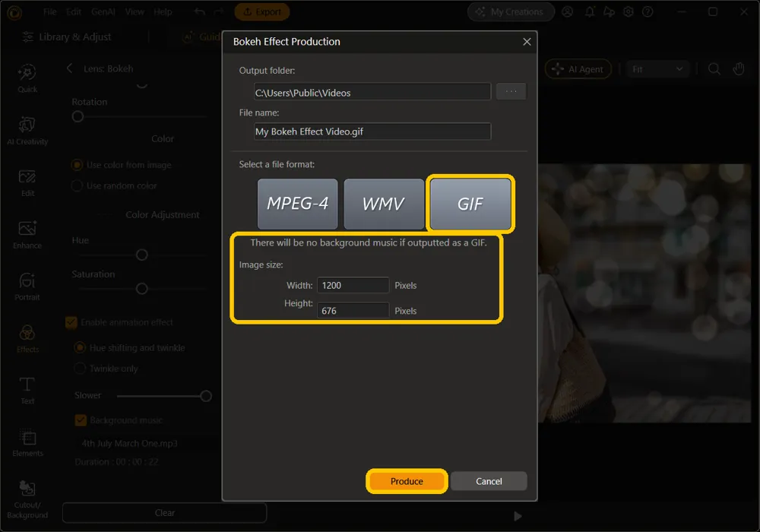Click the Export button

(262, 11)
